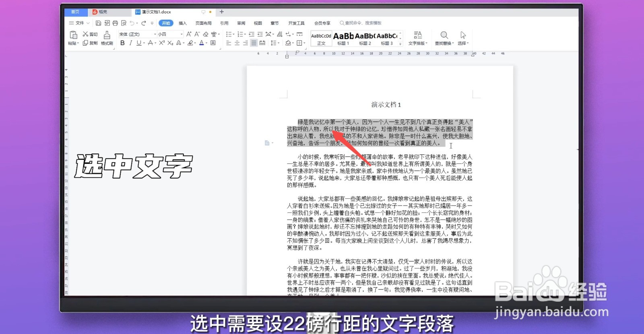Switch to the 视图 View tab

click(x=258, y=23)
